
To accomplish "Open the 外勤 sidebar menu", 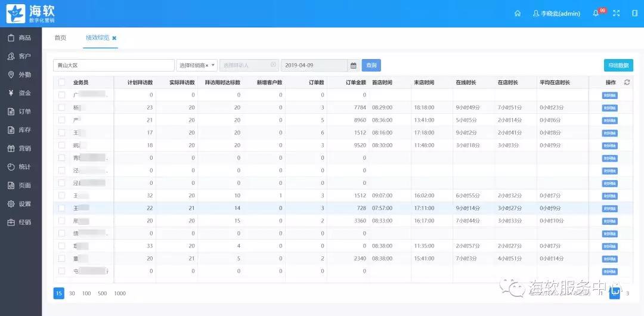I will (x=20, y=75).
